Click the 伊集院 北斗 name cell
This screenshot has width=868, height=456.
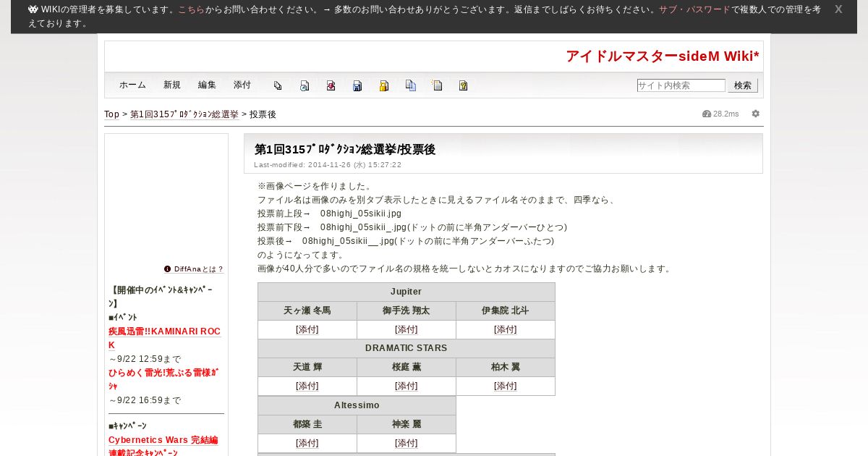pyautogui.click(x=506, y=311)
